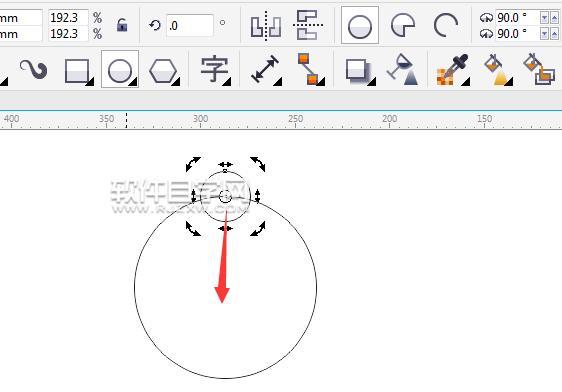Viewport: 562px width, 392px height.
Task: Select the Rectangle tool
Action: [77, 71]
